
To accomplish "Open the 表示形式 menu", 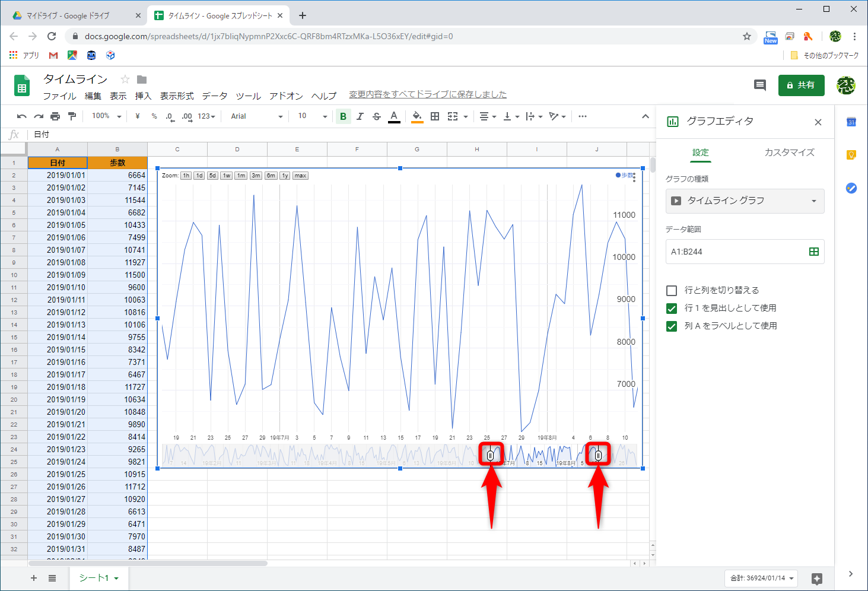I will 177,96.
